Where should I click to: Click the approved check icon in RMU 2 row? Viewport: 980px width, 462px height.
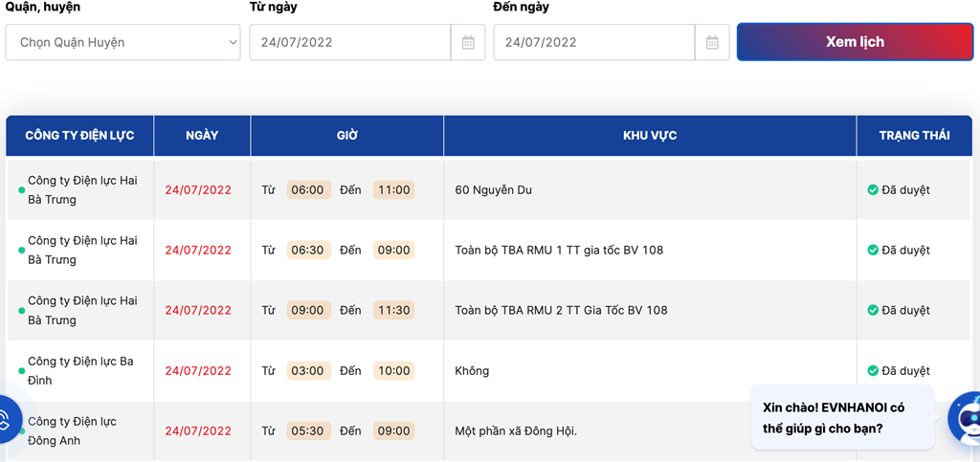(x=873, y=310)
